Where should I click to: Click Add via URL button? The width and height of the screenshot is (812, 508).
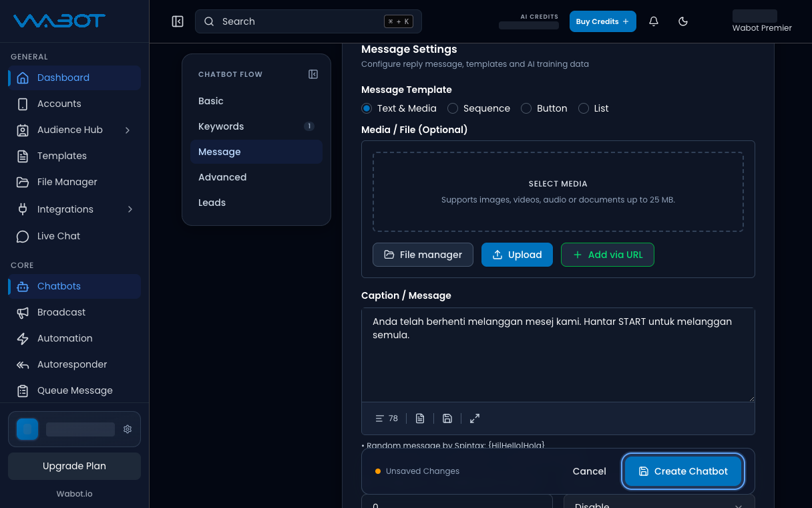[x=607, y=255]
